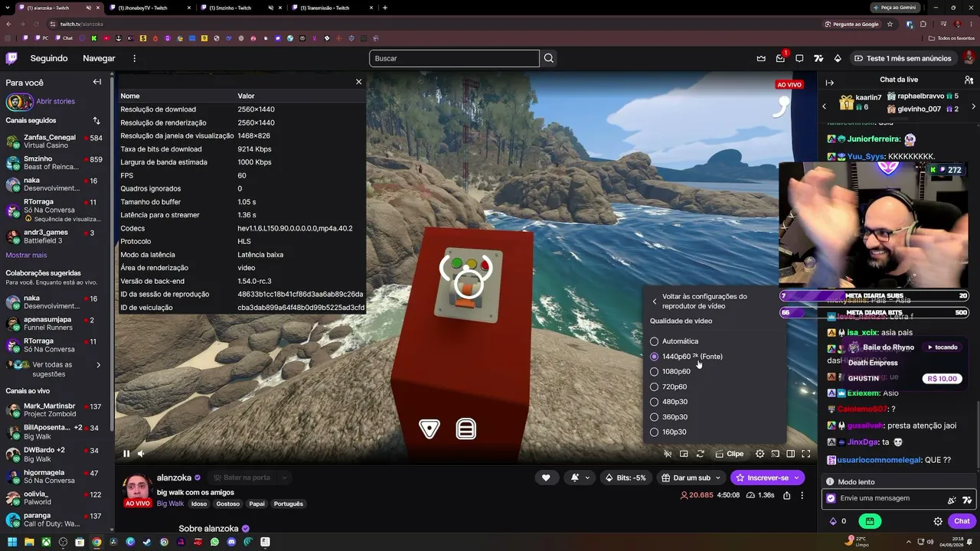Open Prime loot crown icon
Screen dimensions: 980x551
[761, 58]
